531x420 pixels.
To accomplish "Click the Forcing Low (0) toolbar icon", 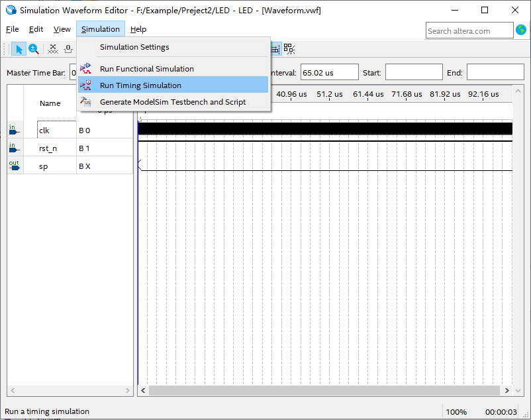I will coord(68,50).
